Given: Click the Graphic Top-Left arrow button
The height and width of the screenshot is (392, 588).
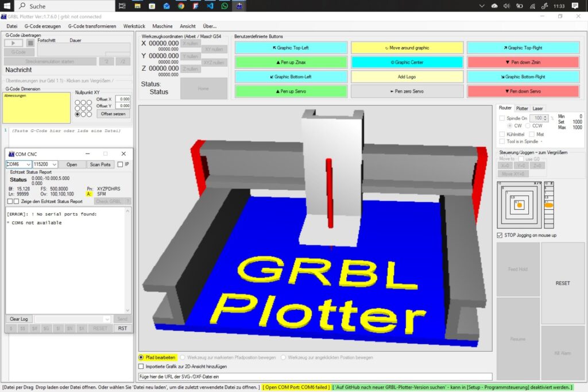Looking at the screenshot, I should point(291,48).
